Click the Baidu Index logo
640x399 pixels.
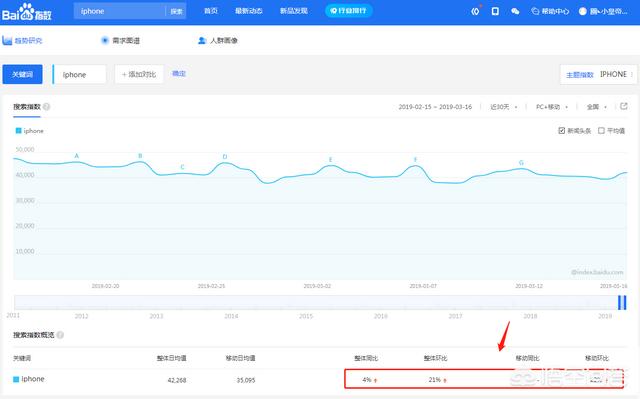coord(27,11)
